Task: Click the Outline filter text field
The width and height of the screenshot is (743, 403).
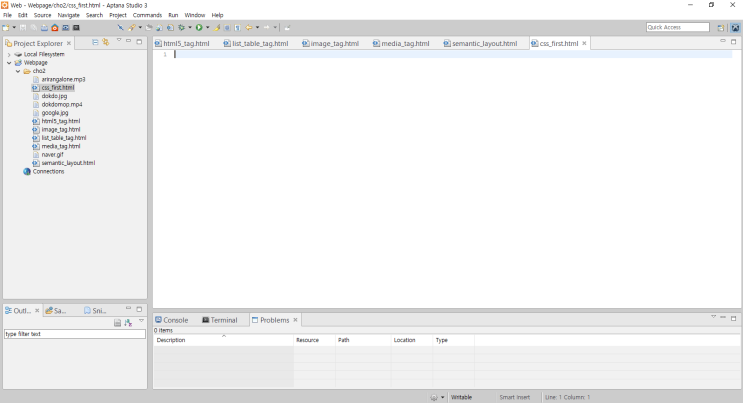Action: pos(74,334)
